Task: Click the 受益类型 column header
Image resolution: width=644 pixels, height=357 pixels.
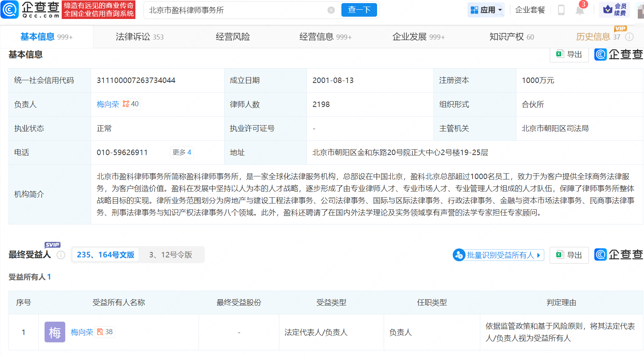Action: coord(331,302)
